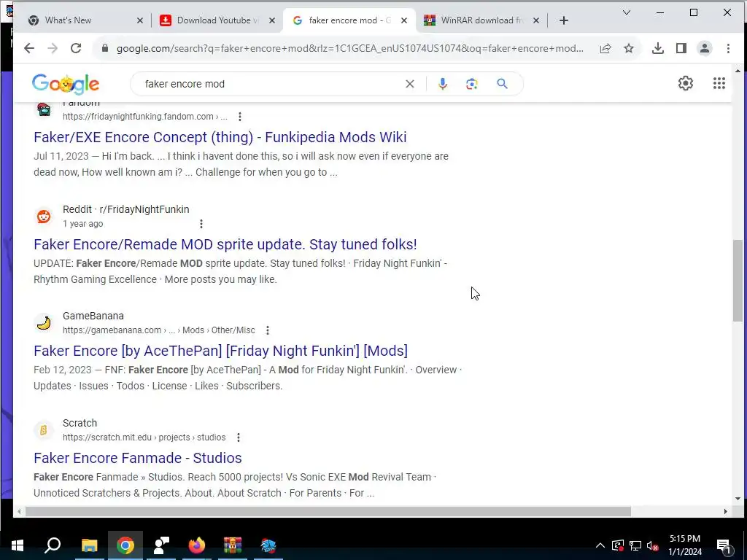Share this page from the address bar

pyautogui.click(x=605, y=48)
